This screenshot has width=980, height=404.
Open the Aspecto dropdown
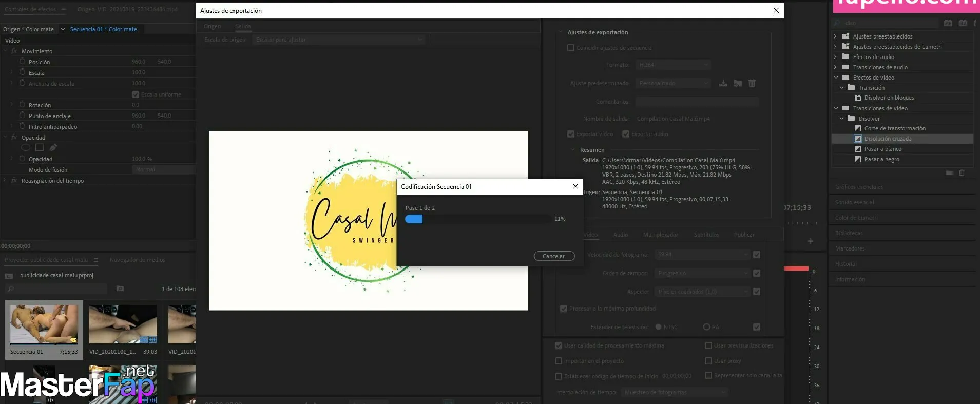tap(702, 292)
